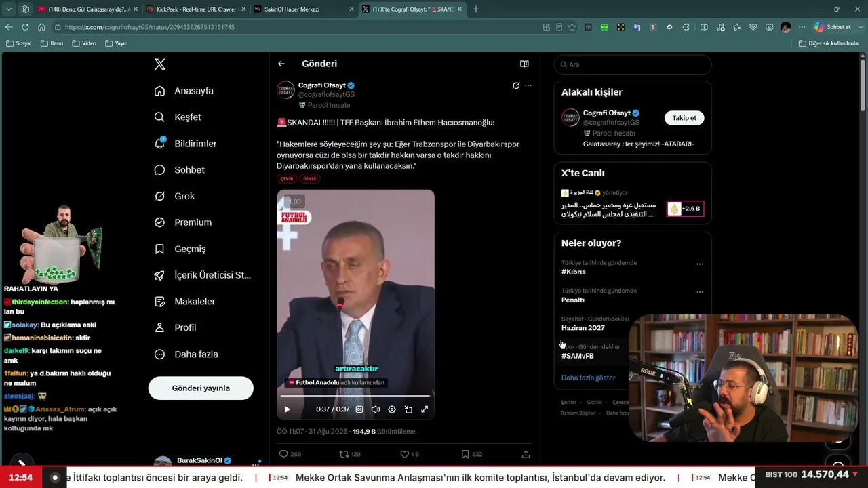Open the #SAMvFB trending topic
This screenshot has width=868, height=488.
click(x=578, y=356)
